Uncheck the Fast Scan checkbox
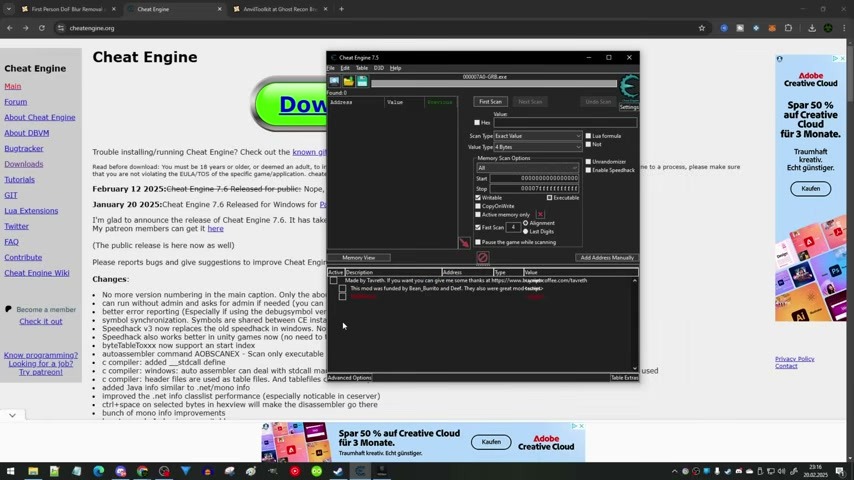This screenshot has height=480, width=854. [478, 227]
